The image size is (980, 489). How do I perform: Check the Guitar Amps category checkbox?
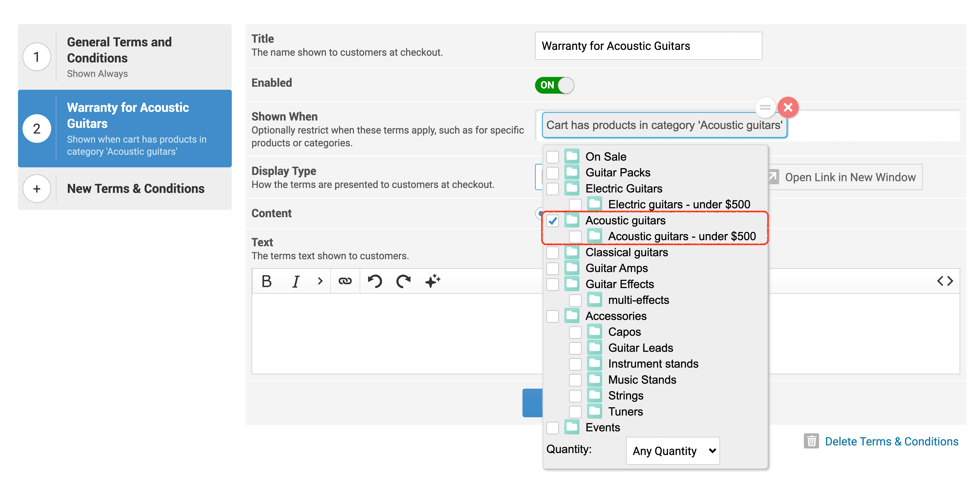(552, 269)
